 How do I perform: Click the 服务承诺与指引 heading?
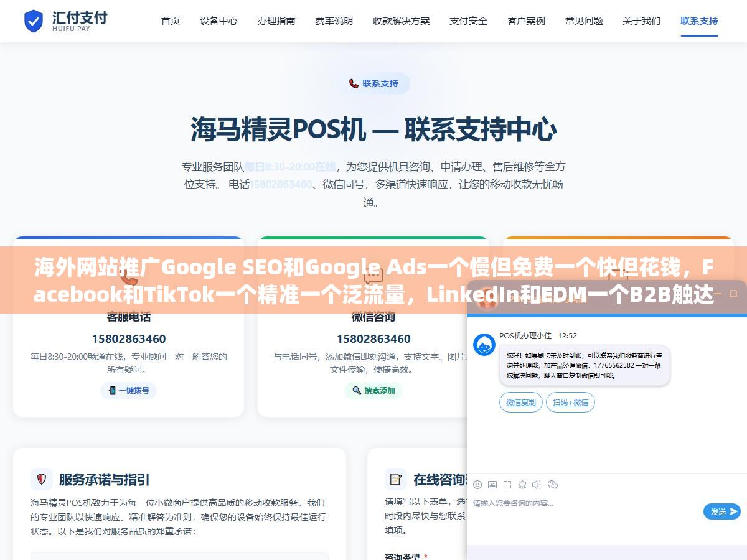[x=105, y=480]
